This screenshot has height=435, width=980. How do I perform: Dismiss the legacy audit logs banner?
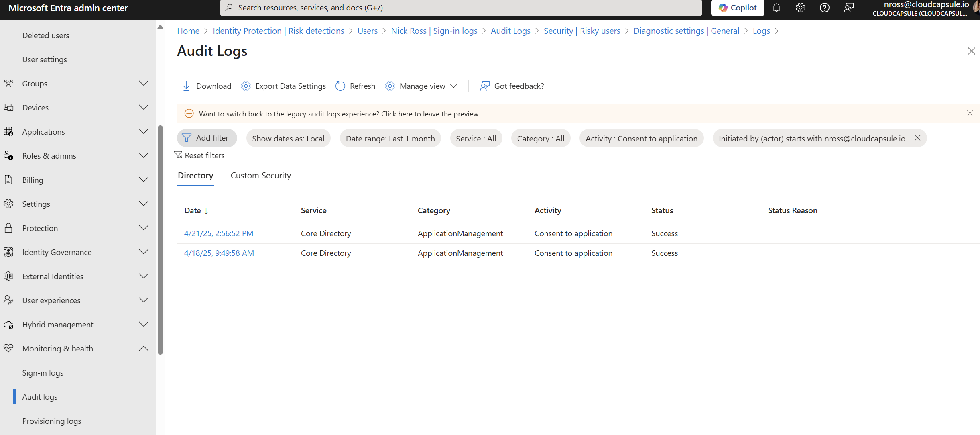(970, 114)
